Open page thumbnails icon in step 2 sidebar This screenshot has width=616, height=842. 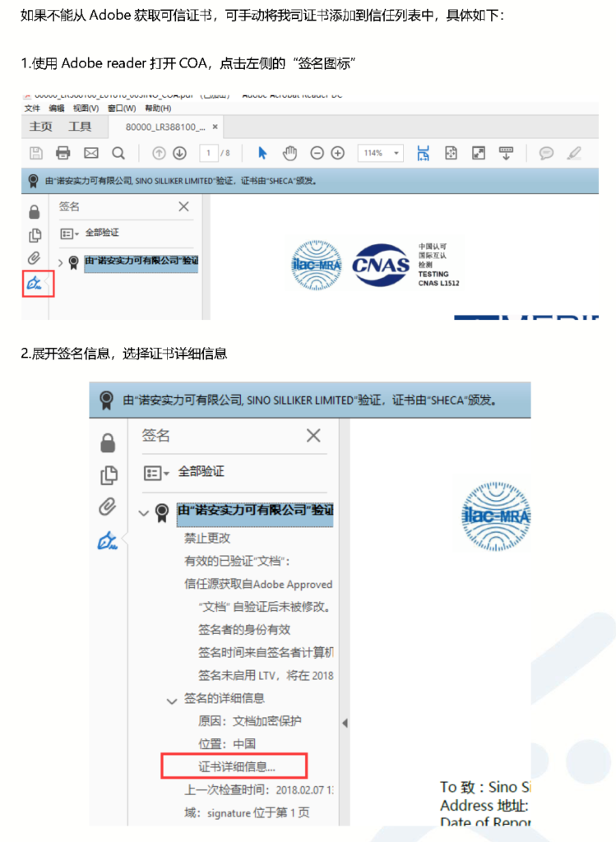point(109,475)
